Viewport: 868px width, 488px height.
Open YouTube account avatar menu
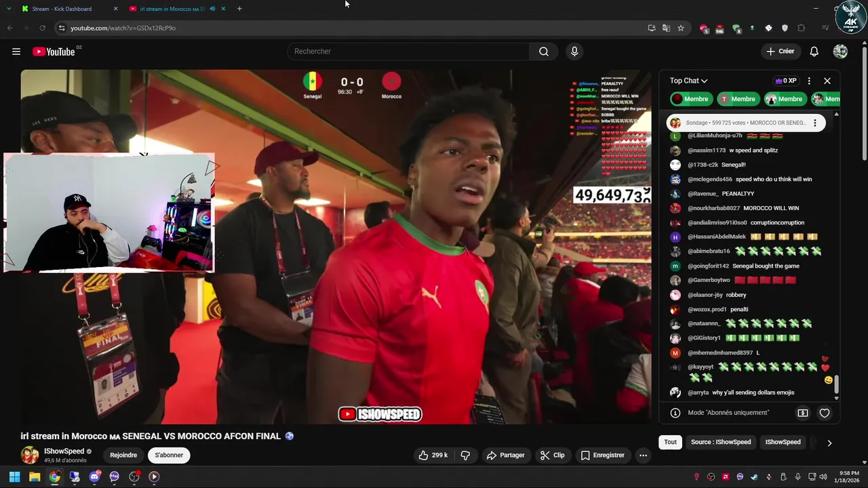click(840, 52)
